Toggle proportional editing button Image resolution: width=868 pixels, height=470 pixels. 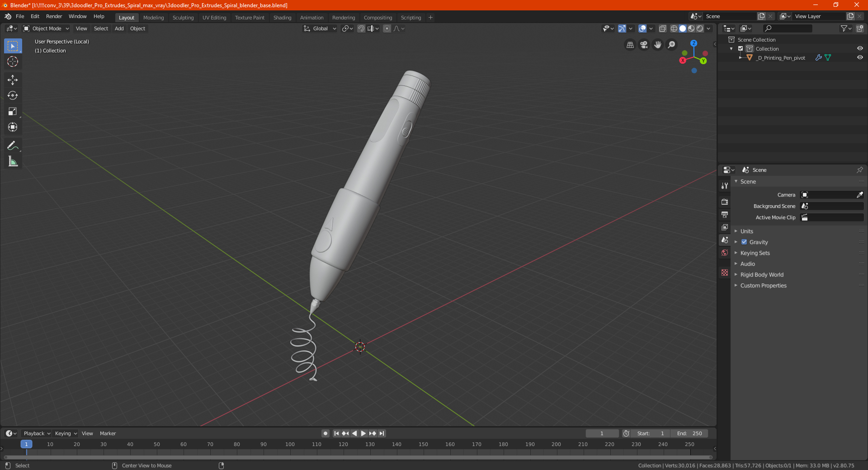click(387, 28)
